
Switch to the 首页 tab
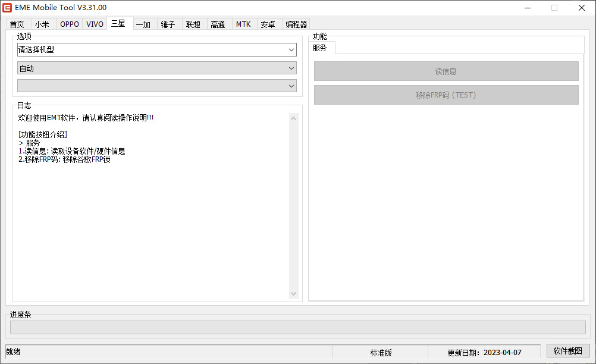coord(17,24)
